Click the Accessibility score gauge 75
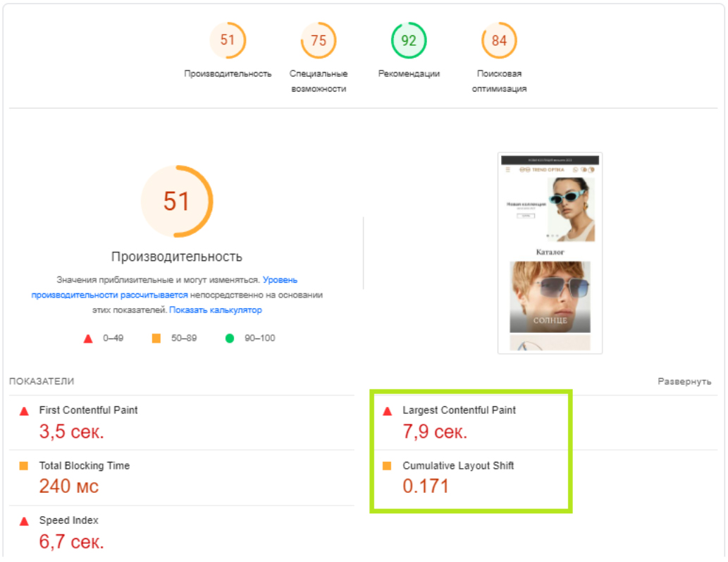This screenshot has height=562, width=728. point(319,41)
